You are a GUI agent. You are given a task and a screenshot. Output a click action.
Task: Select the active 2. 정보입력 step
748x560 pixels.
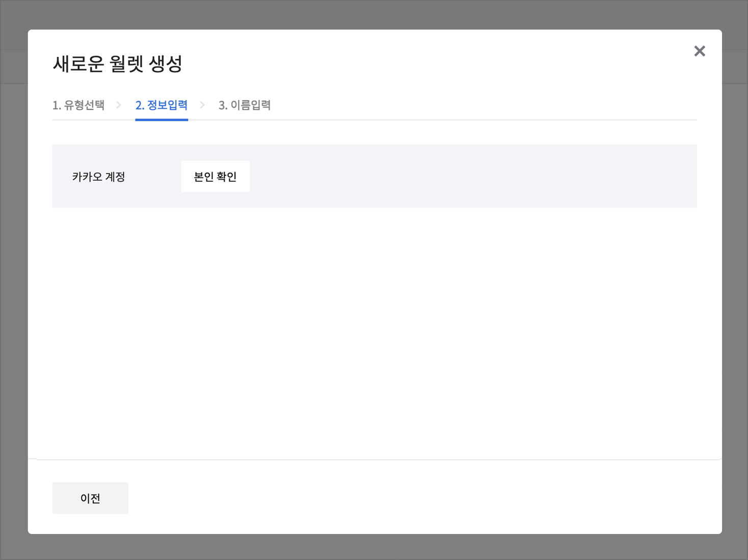click(162, 105)
